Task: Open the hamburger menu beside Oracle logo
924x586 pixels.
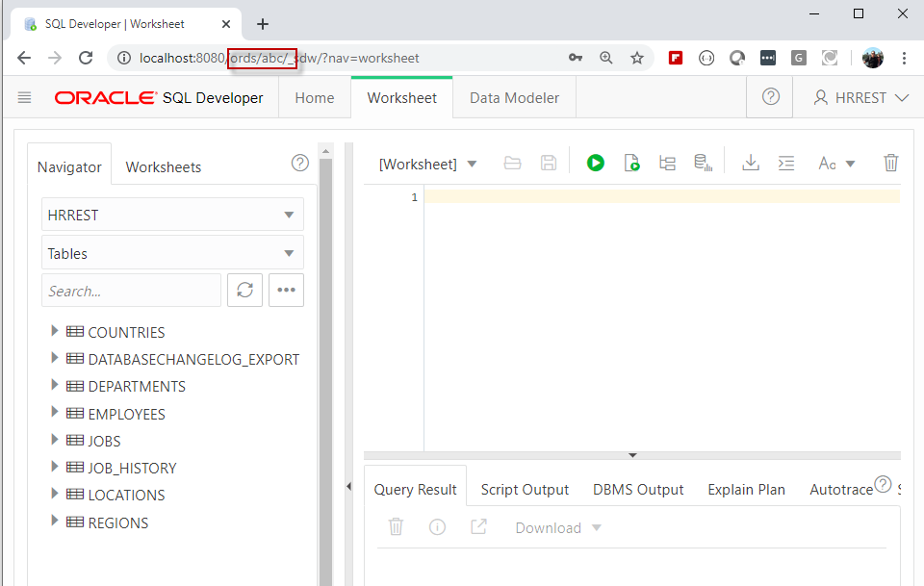Action: pyautogui.click(x=24, y=97)
